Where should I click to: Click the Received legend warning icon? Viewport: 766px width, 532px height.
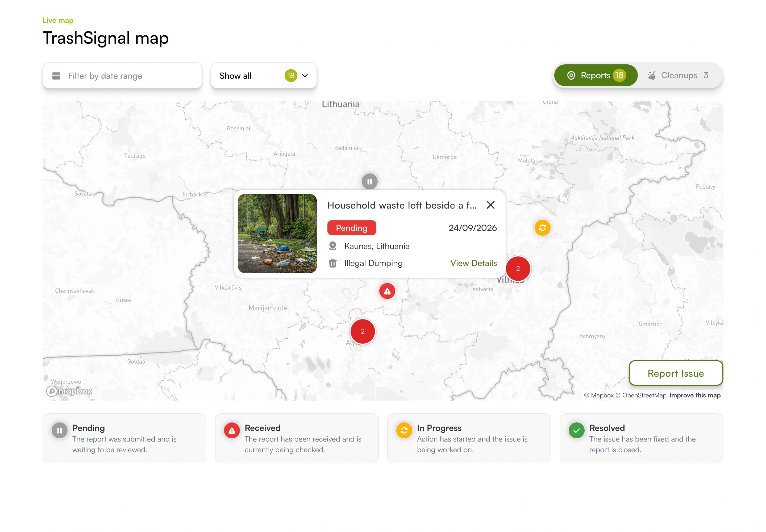click(x=232, y=430)
